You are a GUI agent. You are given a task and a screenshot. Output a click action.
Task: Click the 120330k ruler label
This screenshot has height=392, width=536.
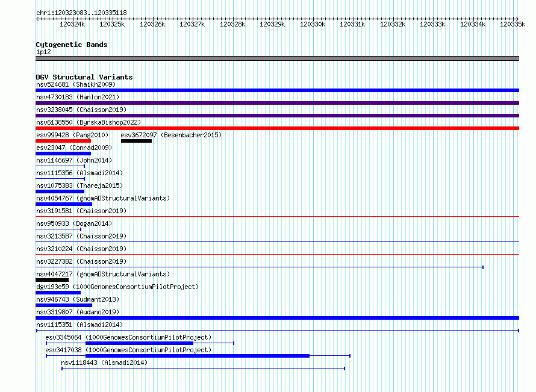[313, 24]
